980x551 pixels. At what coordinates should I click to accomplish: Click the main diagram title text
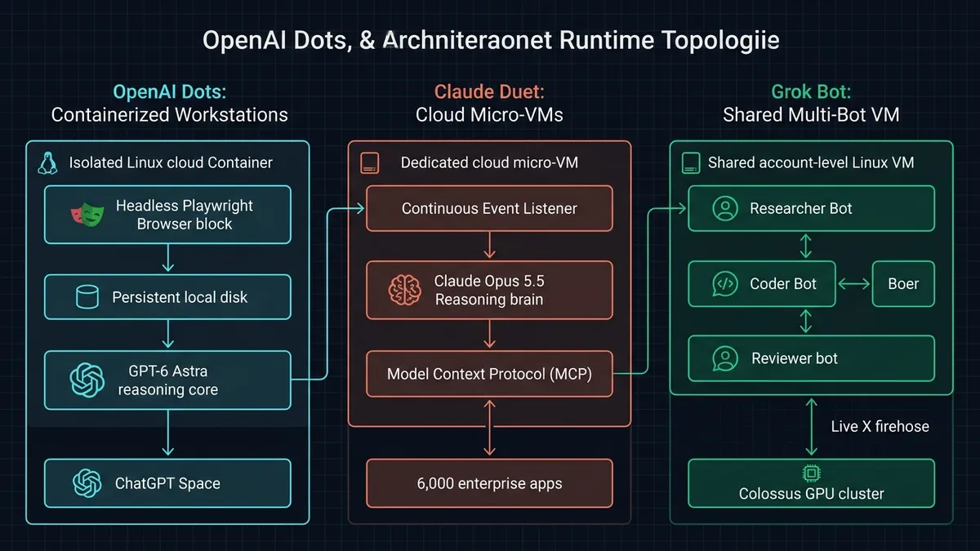(x=490, y=40)
